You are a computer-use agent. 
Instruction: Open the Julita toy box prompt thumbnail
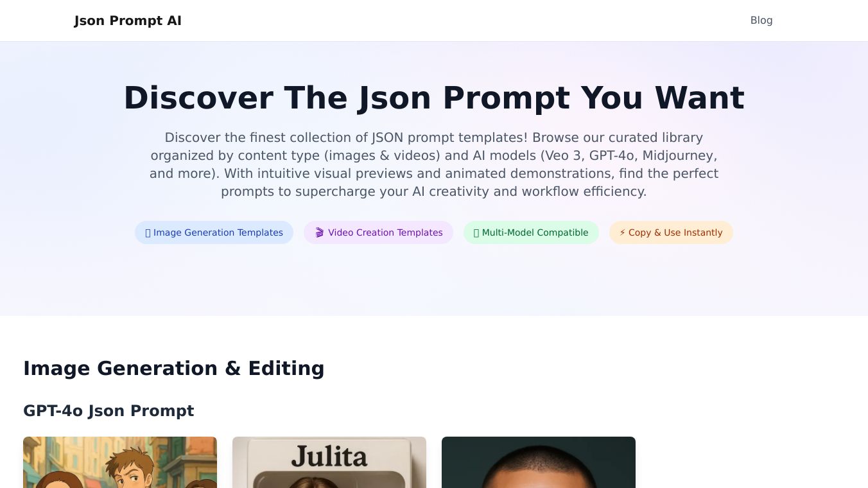point(329,462)
